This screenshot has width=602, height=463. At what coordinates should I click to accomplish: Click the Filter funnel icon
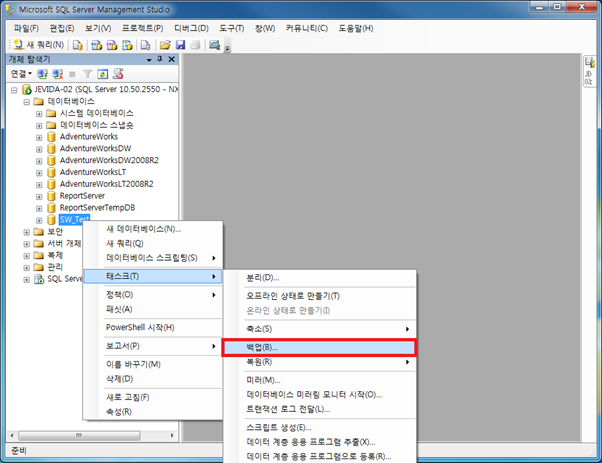(88, 74)
